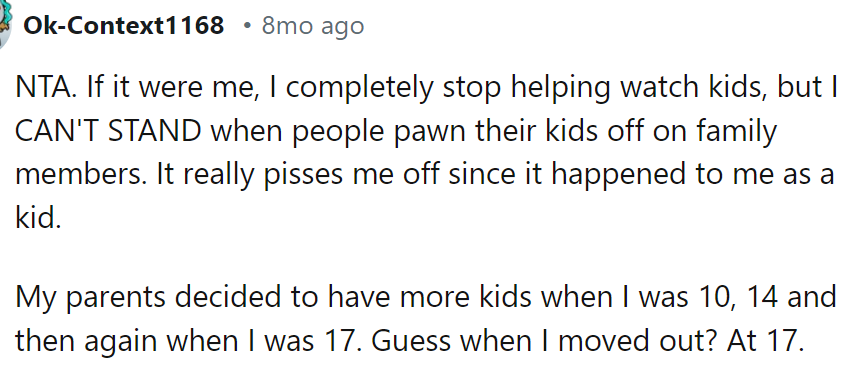
Task: Click the dot separator before the timestamp
Action: tap(247, 25)
